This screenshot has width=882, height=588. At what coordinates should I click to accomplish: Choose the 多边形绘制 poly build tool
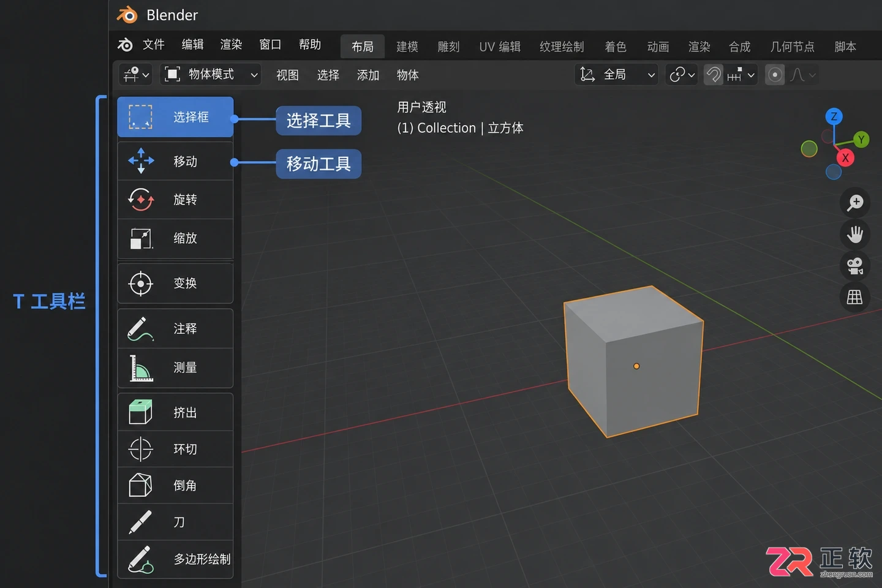[x=175, y=559]
